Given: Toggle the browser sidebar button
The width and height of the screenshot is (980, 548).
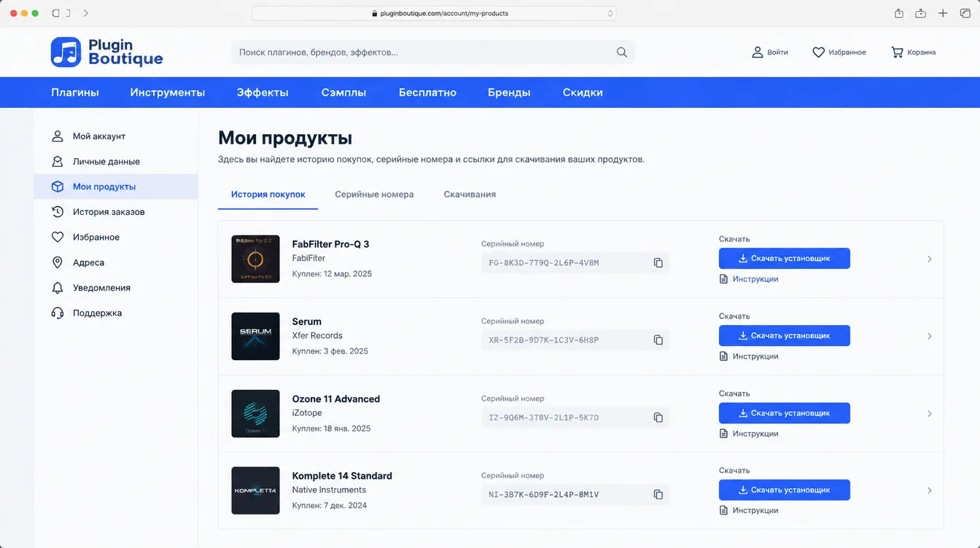Looking at the screenshot, I should [57, 13].
